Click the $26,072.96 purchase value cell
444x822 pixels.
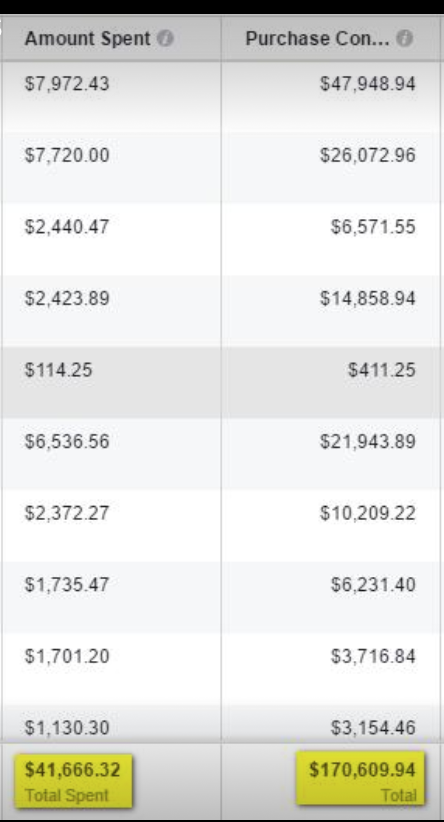331,168
